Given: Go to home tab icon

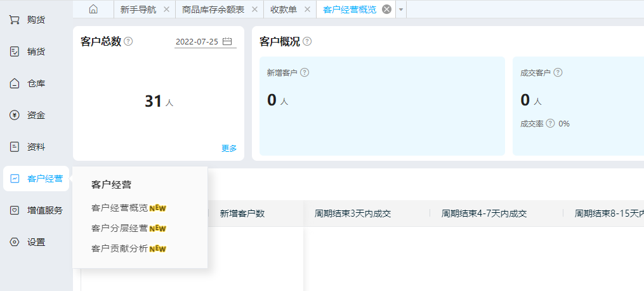Looking at the screenshot, I should coord(93,10).
